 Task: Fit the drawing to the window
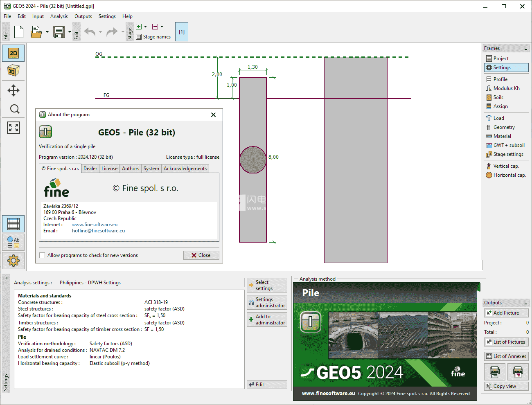coord(14,128)
